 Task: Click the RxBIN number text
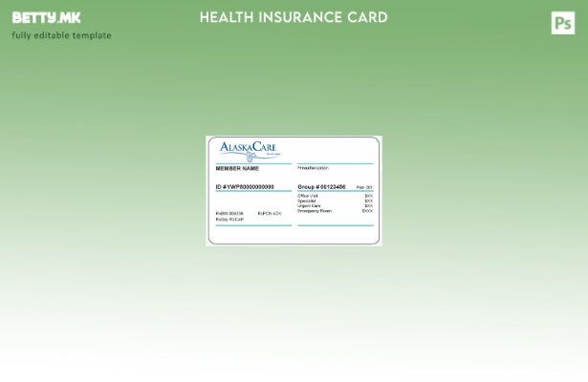229,213
